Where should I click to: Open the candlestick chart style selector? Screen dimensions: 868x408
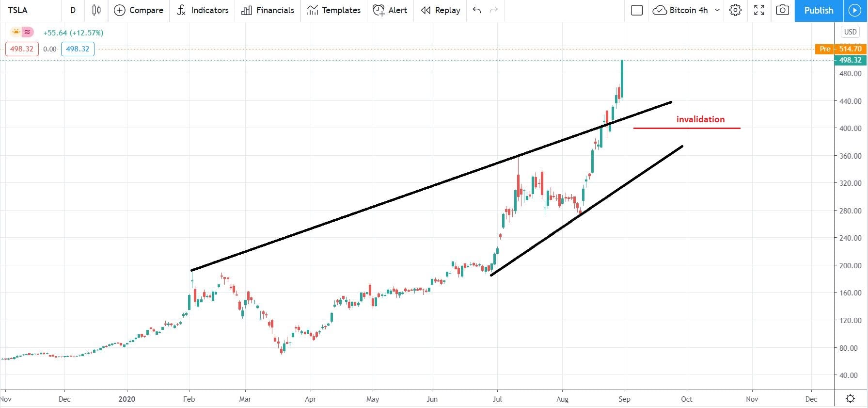96,10
